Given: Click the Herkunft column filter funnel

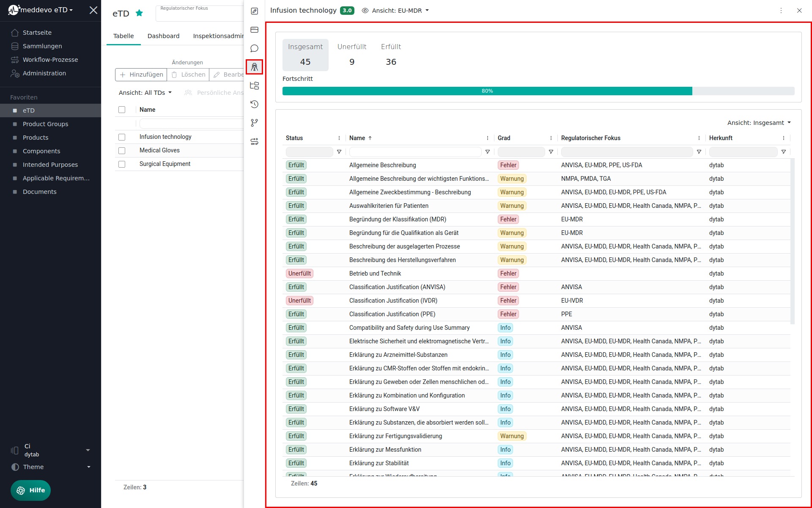Looking at the screenshot, I should click(784, 152).
